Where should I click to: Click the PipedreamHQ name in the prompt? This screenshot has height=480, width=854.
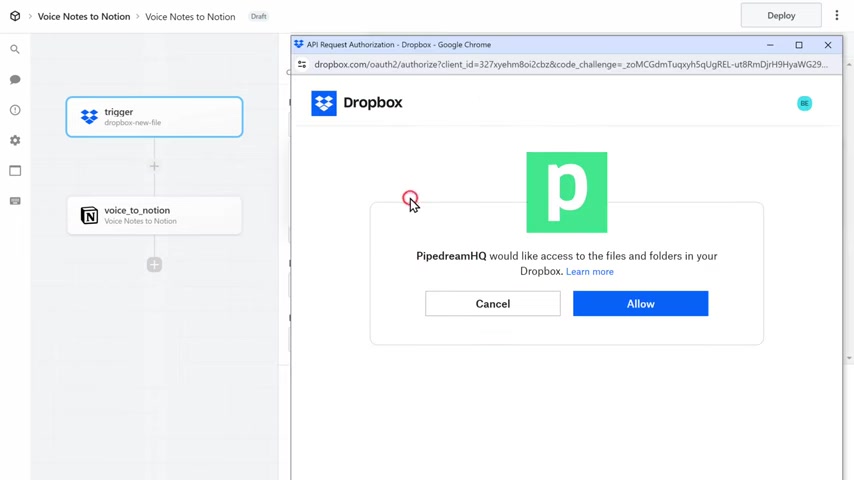click(x=451, y=256)
